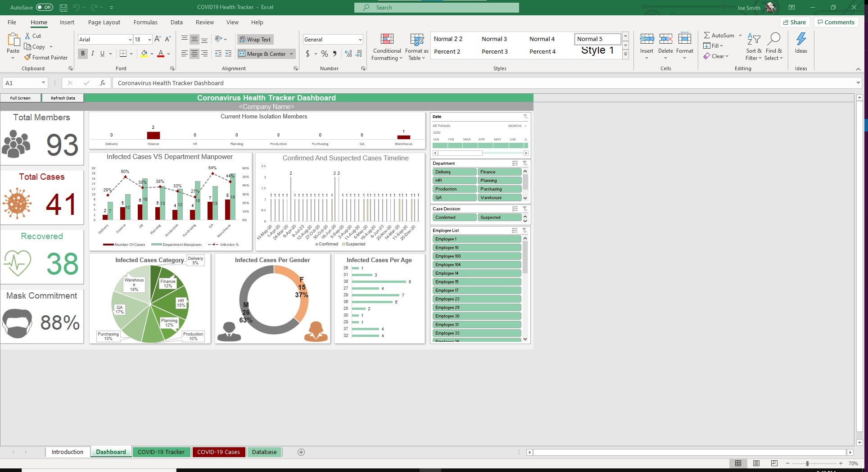Screen dimensions: 868x472
Task: Open the font name dropdown
Action: [130, 40]
